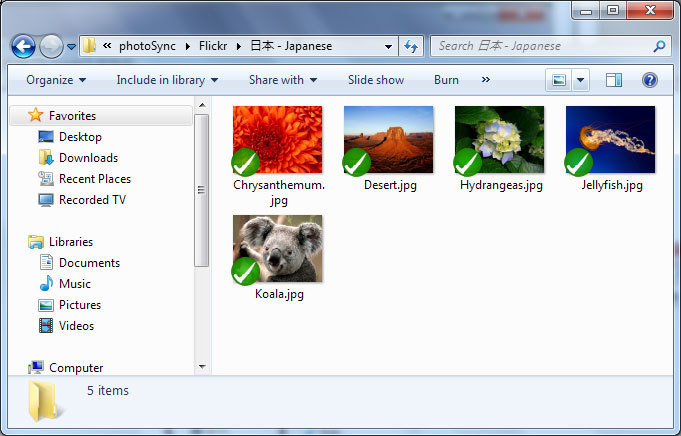
Task: Click green sync checkmark on Desert.jpg
Action: pyautogui.click(x=357, y=162)
